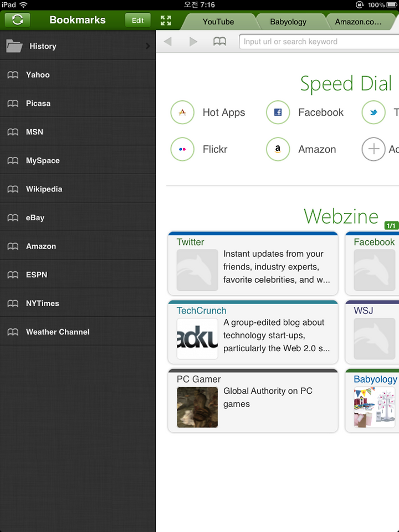
Task: Tap the rotation lock status icon
Action: pos(359,5)
